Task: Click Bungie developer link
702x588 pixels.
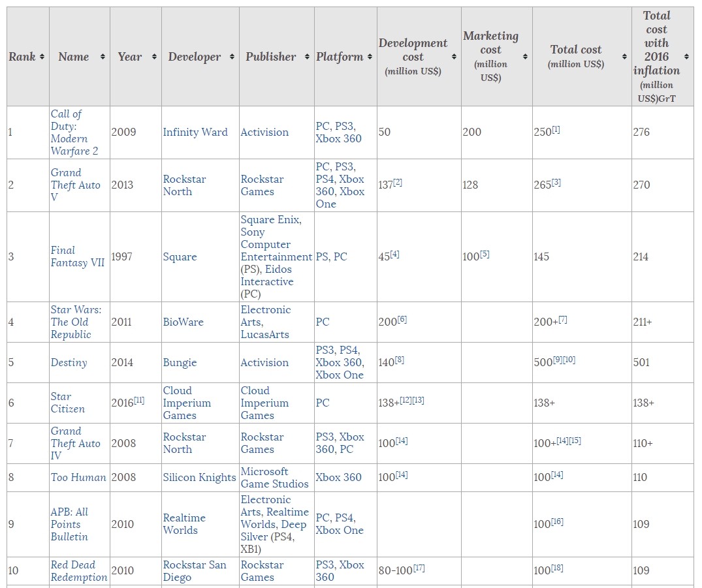Action: point(180,362)
